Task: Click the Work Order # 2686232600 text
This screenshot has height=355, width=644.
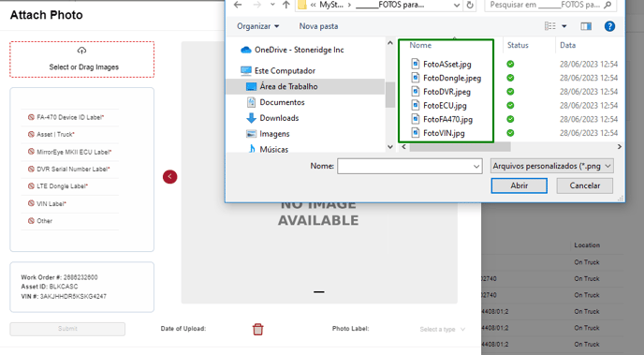Action: 60,277
